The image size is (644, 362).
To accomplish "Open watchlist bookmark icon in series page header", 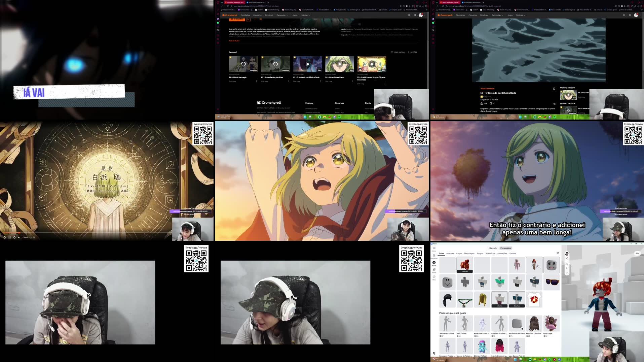I will 415,15.
